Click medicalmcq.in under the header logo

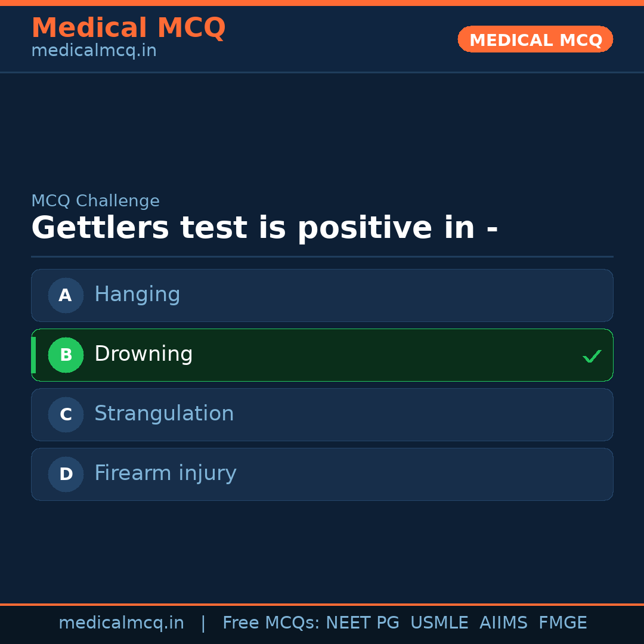tap(94, 50)
